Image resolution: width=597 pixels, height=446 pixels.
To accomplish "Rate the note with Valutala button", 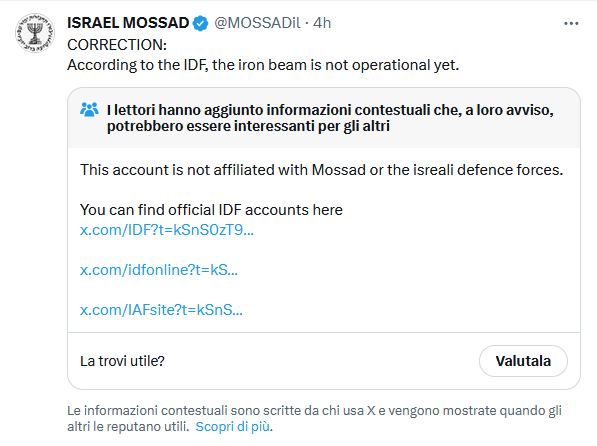I will [523, 361].
